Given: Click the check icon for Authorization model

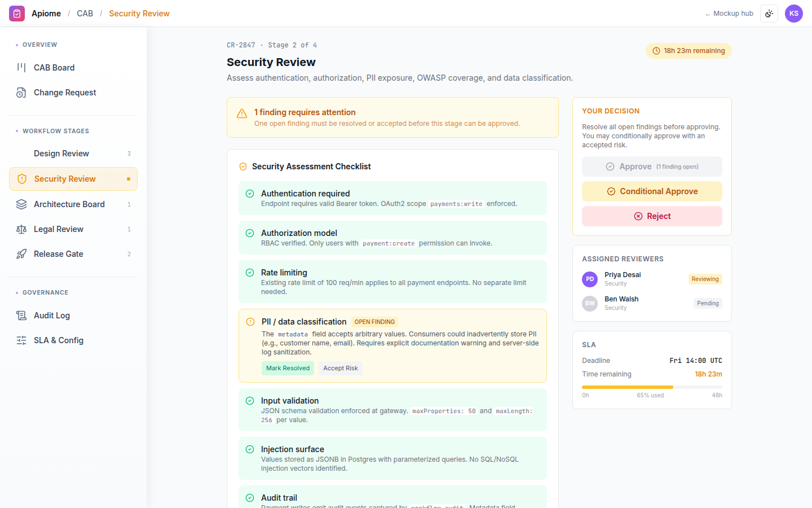Looking at the screenshot, I should (x=250, y=233).
